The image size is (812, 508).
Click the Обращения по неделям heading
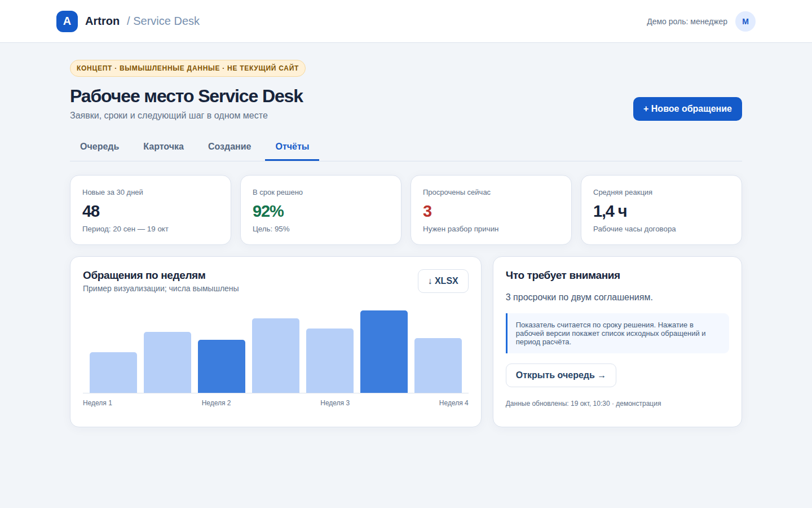click(x=144, y=275)
